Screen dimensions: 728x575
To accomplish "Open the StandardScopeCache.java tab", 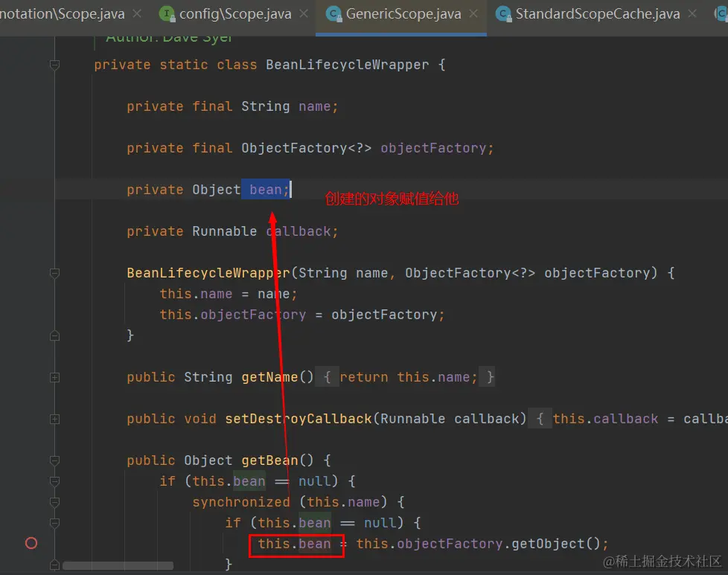I will pyautogui.click(x=598, y=14).
